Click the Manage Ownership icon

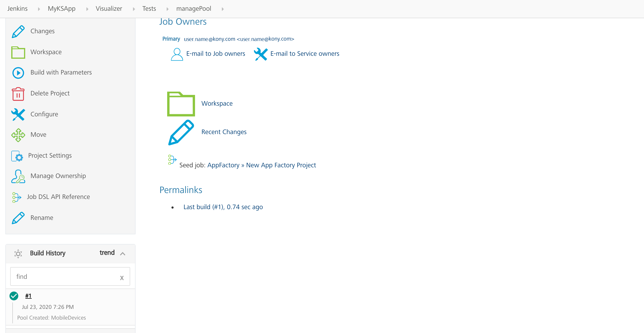18,176
